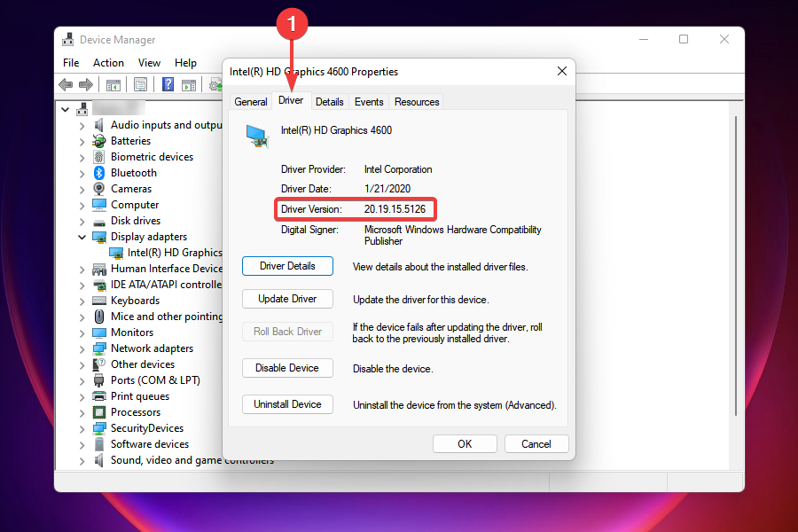The height and width of the screenshot is (532, 798).
Task: Click the Intel Corporation driver provider text
Action: 398,169
